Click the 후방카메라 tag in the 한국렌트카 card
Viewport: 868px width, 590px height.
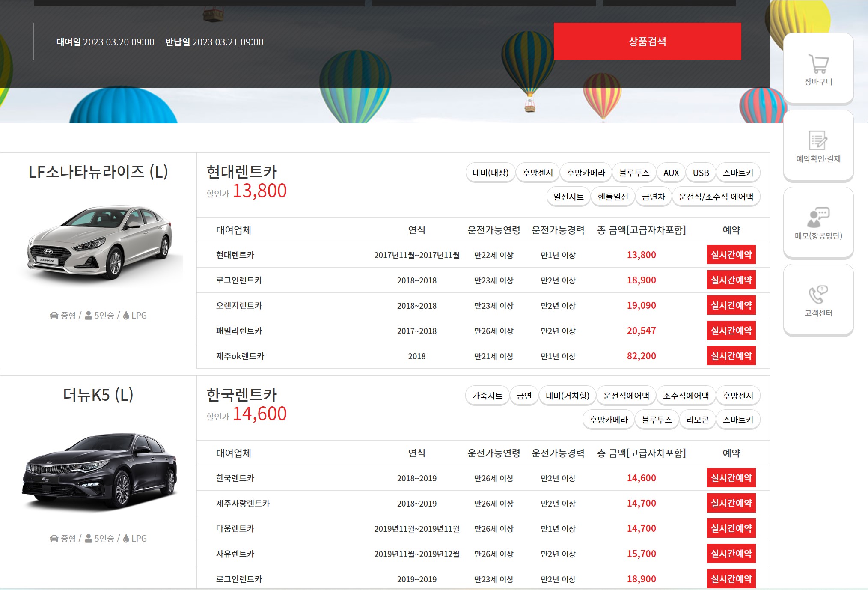[608, 420]
